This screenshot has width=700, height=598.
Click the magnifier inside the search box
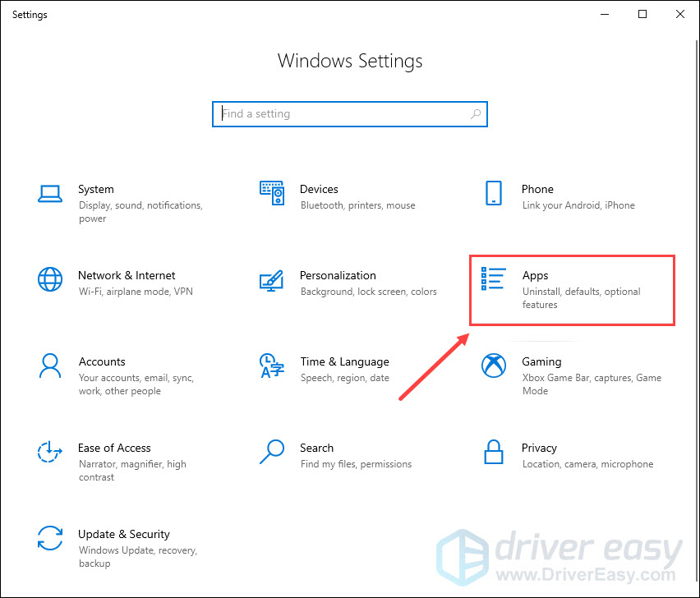coord(476,114)
